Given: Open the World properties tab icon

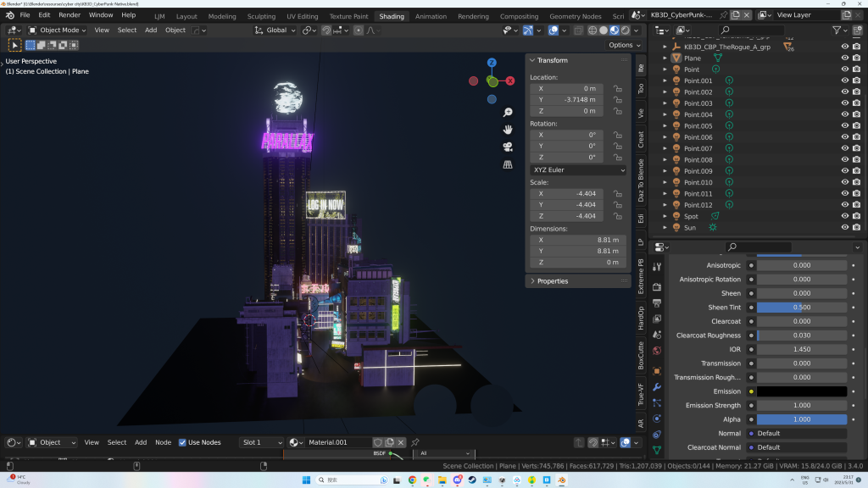Looking at the screenshot, I should [x=657, y=350].
